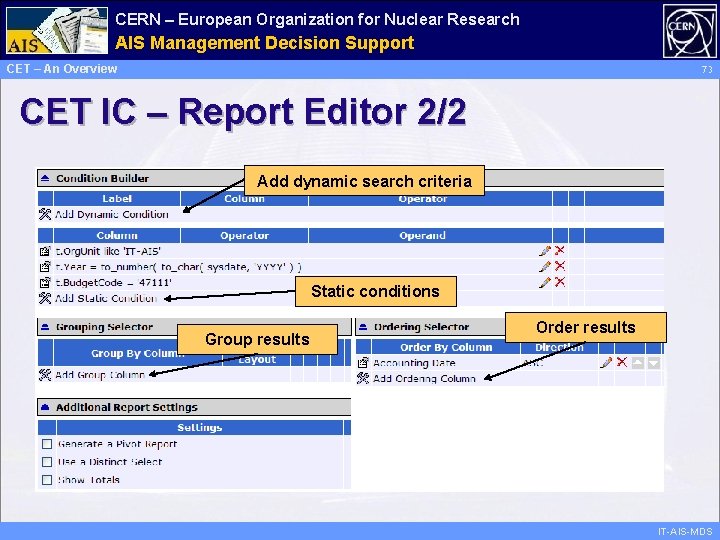Collapse the Additional Report Settings section
Screen dimensions: 720x540
click(45, 407)
